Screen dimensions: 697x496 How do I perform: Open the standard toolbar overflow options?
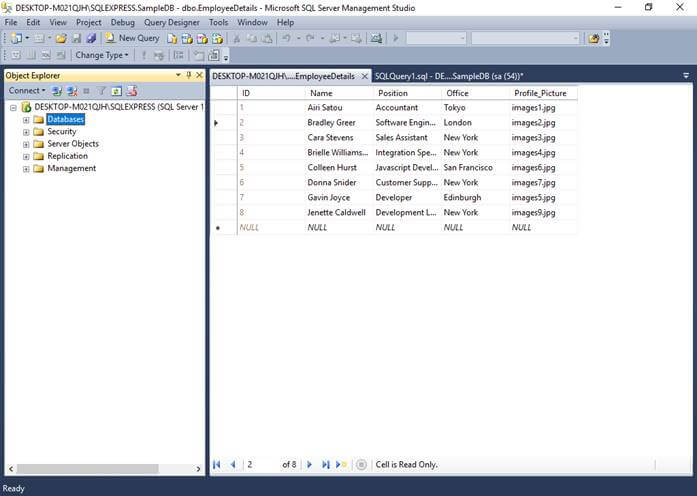click(x=606, y=39)
